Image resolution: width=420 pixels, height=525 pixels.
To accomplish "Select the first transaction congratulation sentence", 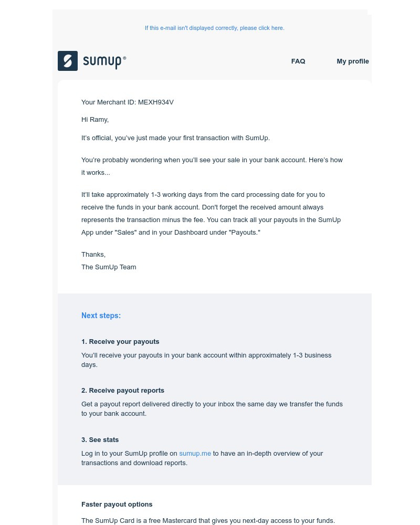I will click(175, 138).
